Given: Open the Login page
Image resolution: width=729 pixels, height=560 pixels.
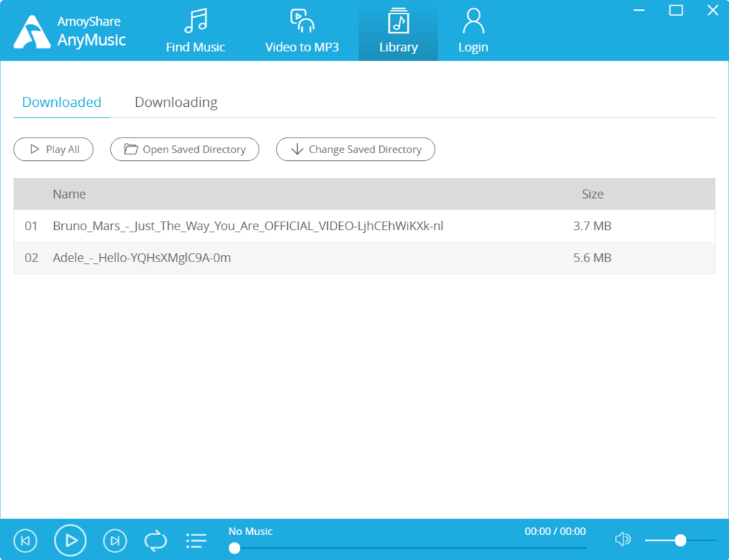Looking at the screenshot, I should (x=473, y=31).
